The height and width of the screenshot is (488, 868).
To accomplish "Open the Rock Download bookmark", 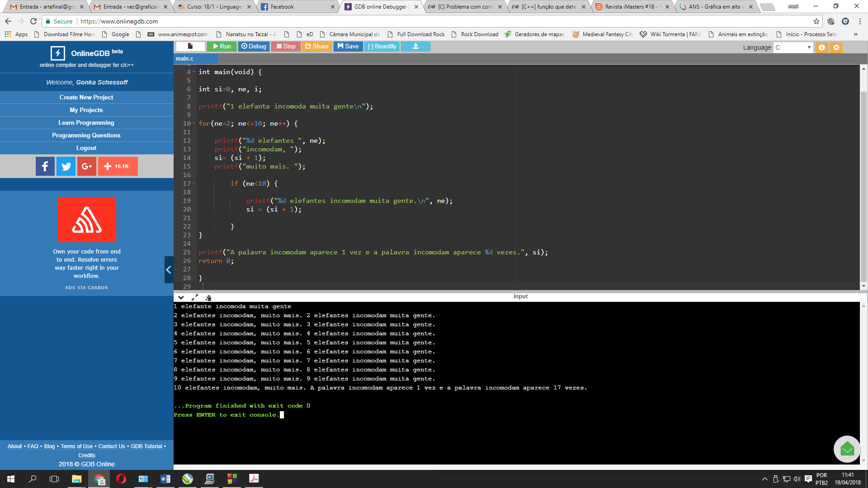I will click(475, 34).
